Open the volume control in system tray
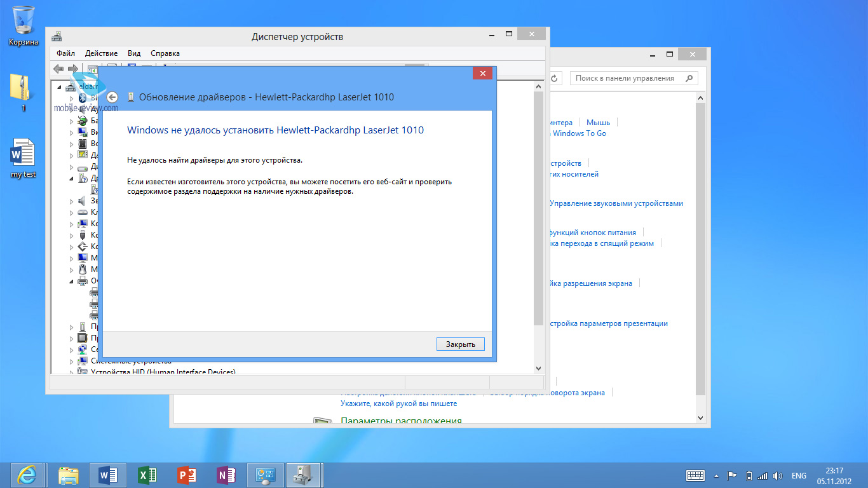This screenshot has height=488, width=868. (x=778, y=475)
